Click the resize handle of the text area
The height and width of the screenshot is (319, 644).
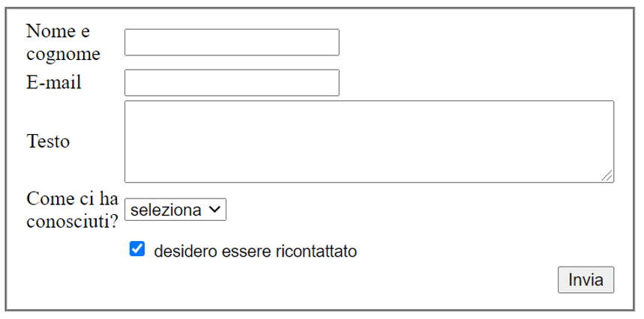[608, 176]
